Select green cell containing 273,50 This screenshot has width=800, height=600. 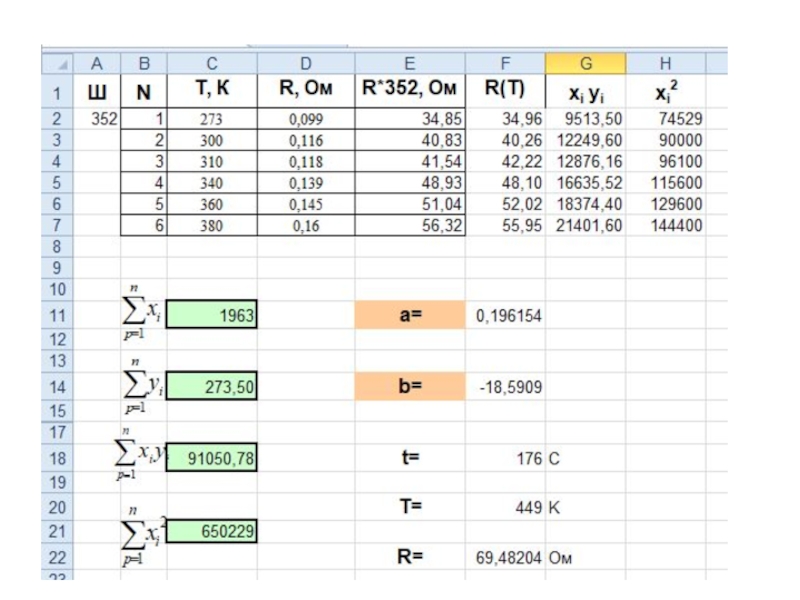tap(212, 387)
